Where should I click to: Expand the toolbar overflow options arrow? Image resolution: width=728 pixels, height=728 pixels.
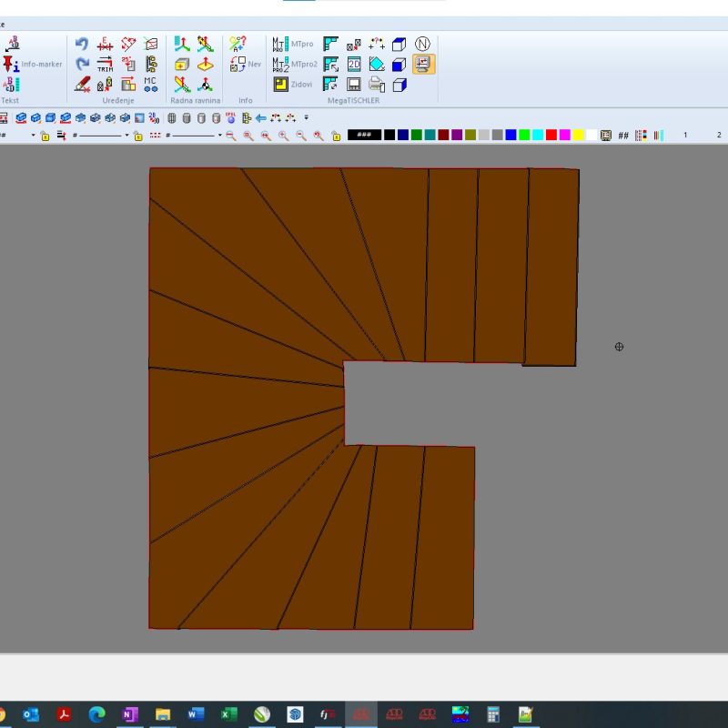[x=307, y=117]
